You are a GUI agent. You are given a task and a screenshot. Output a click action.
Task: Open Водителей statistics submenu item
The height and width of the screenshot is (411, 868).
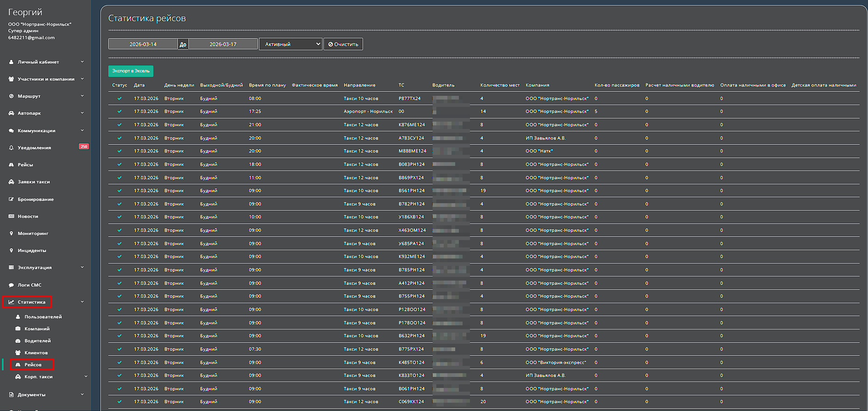(37, 341)
